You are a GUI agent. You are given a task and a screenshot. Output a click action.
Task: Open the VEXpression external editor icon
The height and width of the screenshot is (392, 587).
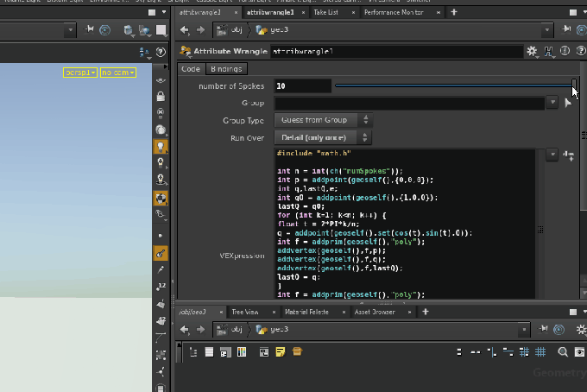point(569,155)
